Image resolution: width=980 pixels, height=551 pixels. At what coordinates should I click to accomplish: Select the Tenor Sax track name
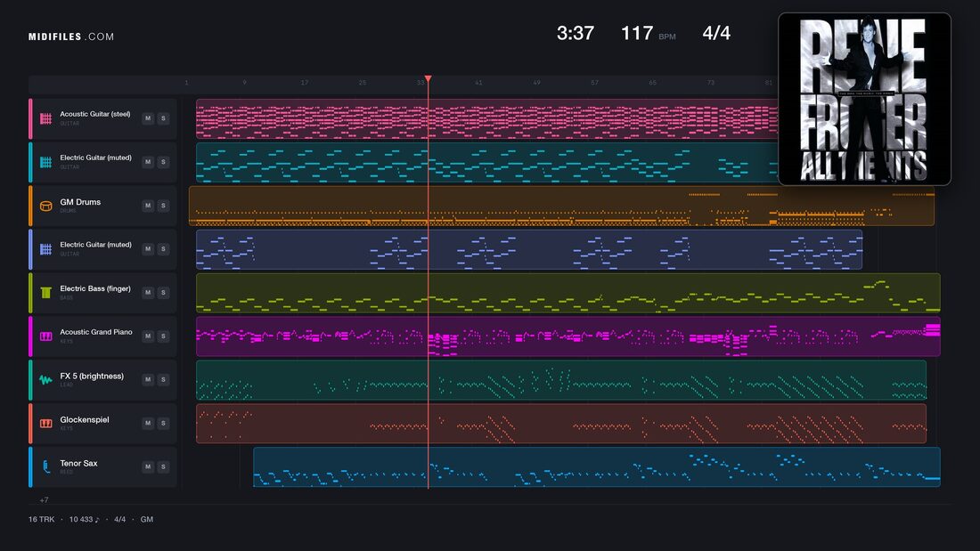tap(78, 463)
